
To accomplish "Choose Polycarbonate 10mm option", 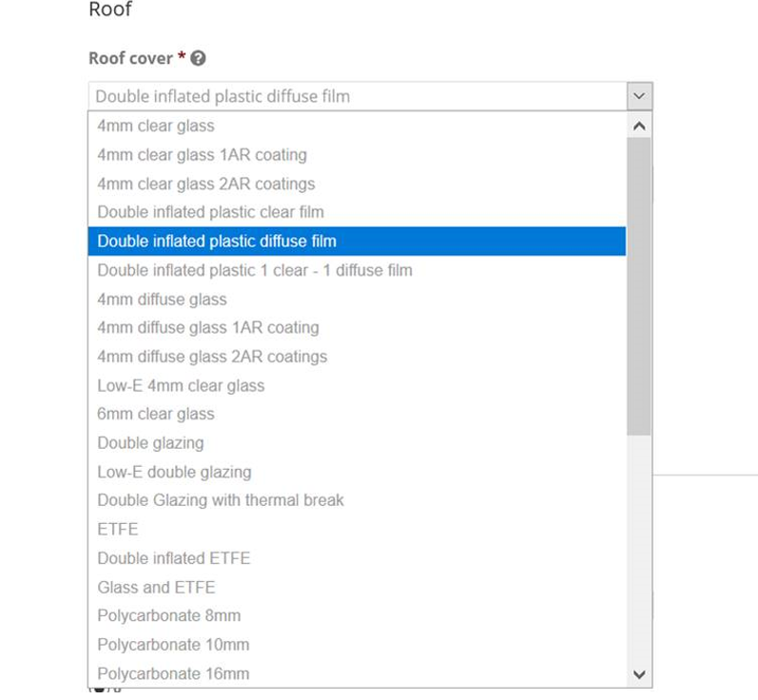I will click(357, 645).
